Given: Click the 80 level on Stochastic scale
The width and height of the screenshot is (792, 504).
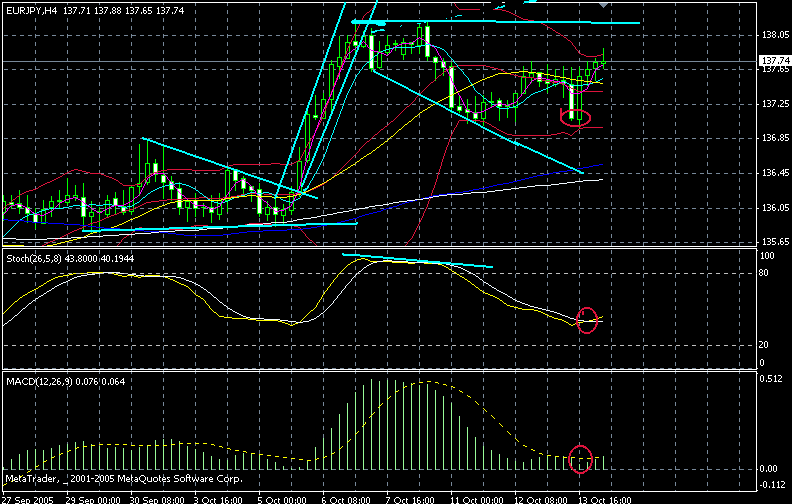Looking at the screenshot, I should (764, 273).
